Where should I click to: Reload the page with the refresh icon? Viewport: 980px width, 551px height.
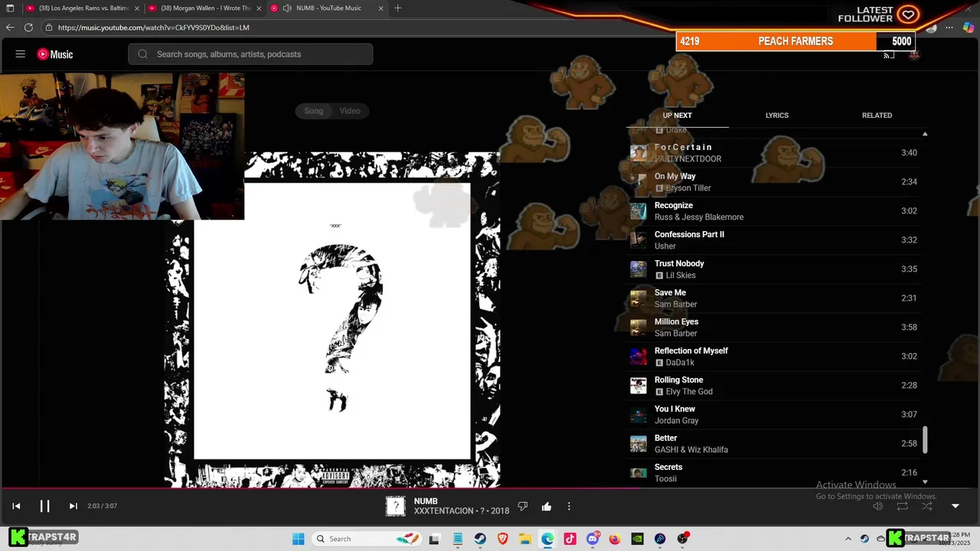(28, 28)
